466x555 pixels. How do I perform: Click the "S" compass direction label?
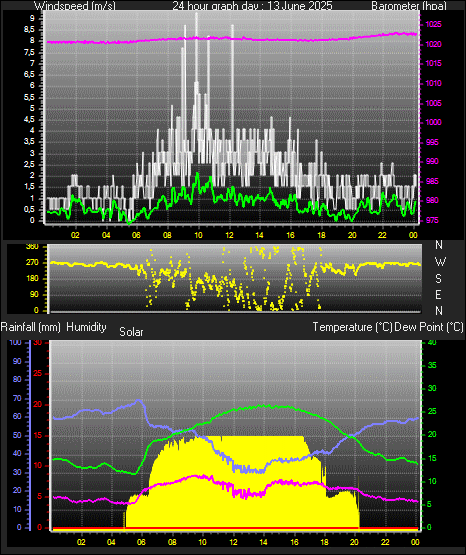tap(439, 279)
